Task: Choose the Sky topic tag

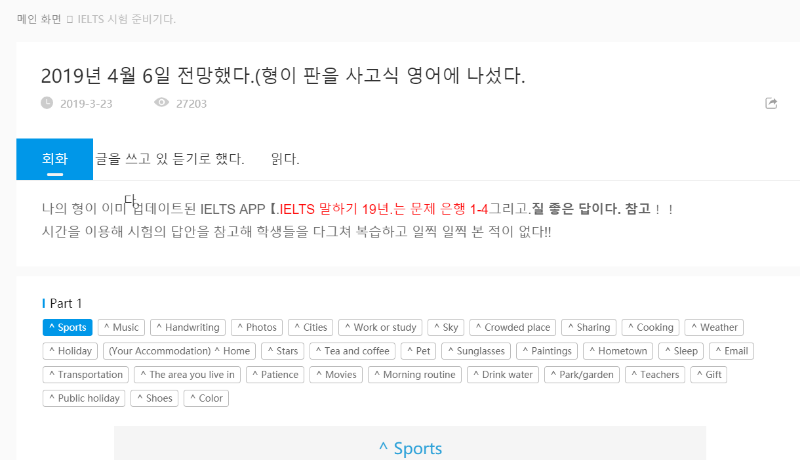Action: (445, 327)
